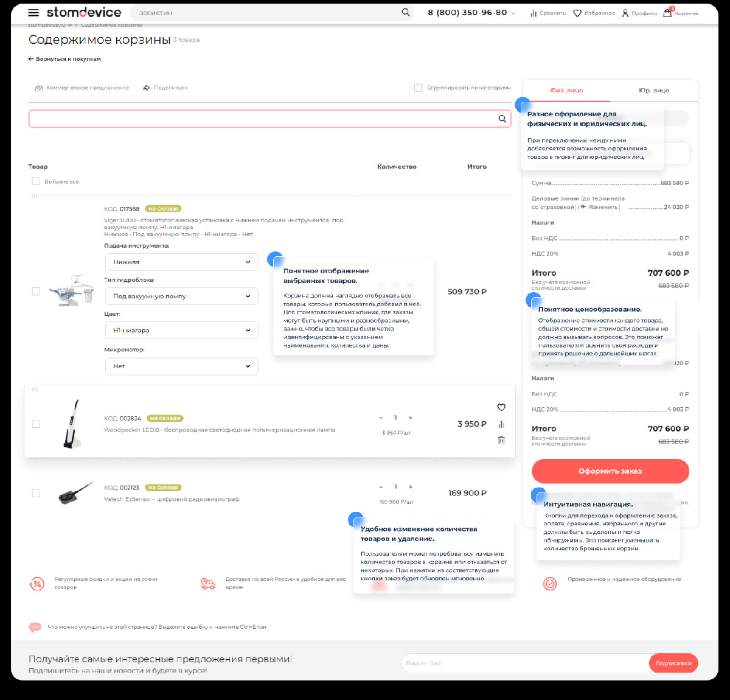Viewport: 730px width, 700px height.
Task: Increase quantity of Woodpecker LED.B lamp
Action: pos(411,418)
